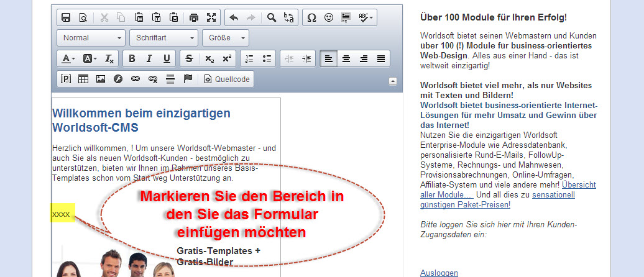The height and width of the screenshot is (277, 644).
Task: Insert anchor with flag icon
Action: pos(188,79)
